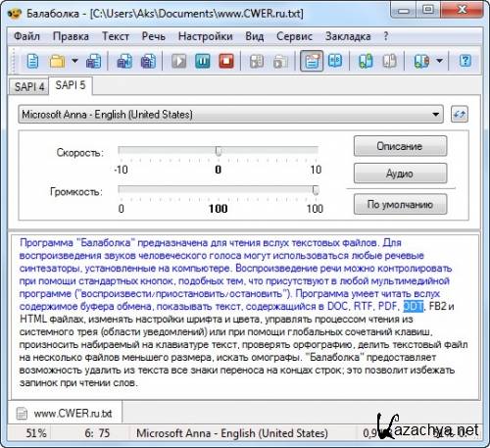Open the Речь menu
This screenshot has width=490, height=448.
point(153,36)
